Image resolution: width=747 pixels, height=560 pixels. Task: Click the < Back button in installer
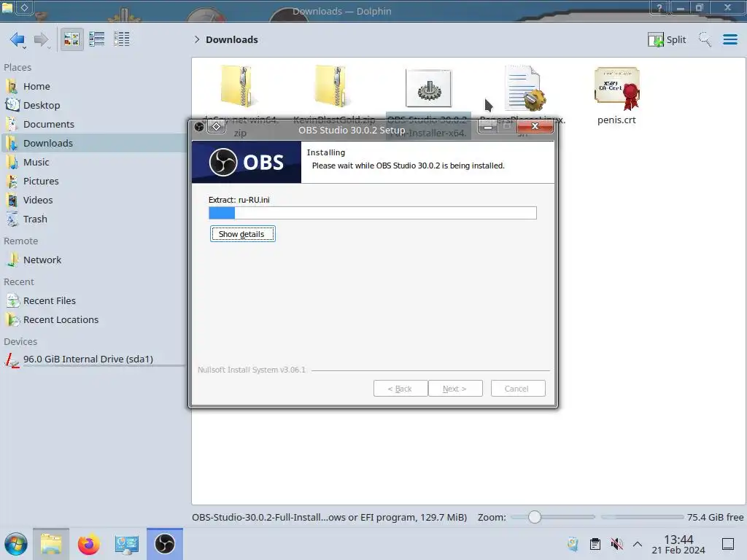coord(400,389)
